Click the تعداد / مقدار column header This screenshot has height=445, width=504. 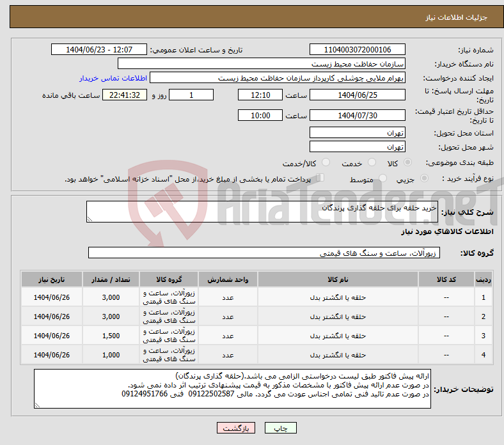(x=111, y=279)
